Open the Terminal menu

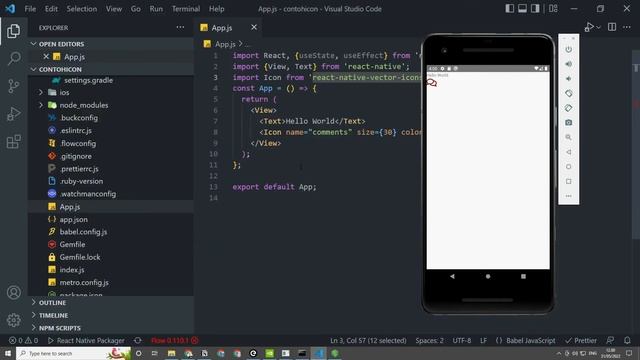tap(186, 9)
